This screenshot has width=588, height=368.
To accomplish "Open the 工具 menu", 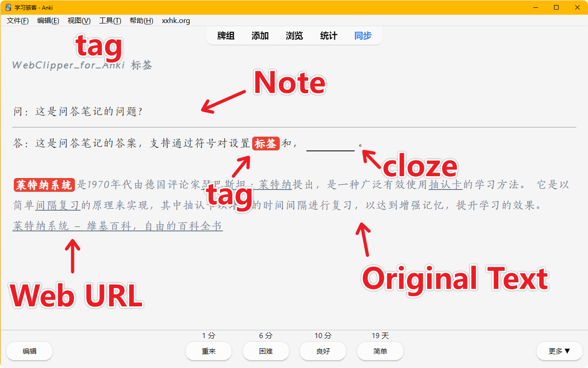I will click(x=110, y=20).
